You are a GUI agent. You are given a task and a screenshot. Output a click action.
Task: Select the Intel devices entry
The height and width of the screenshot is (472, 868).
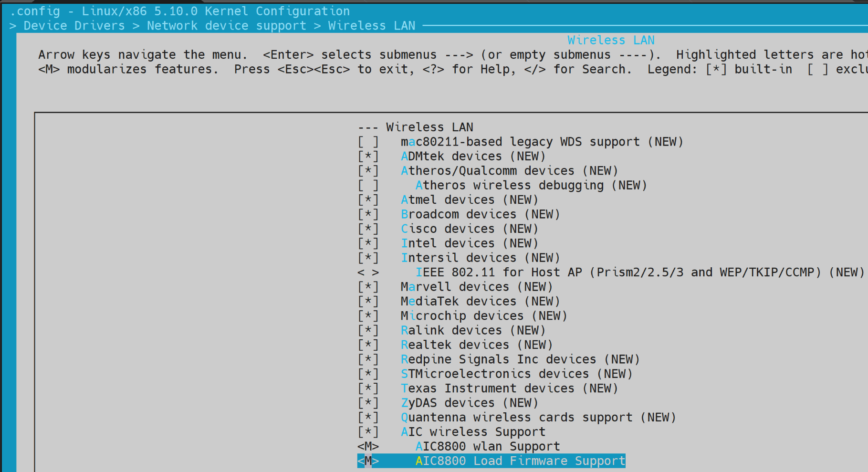(470, 243)
